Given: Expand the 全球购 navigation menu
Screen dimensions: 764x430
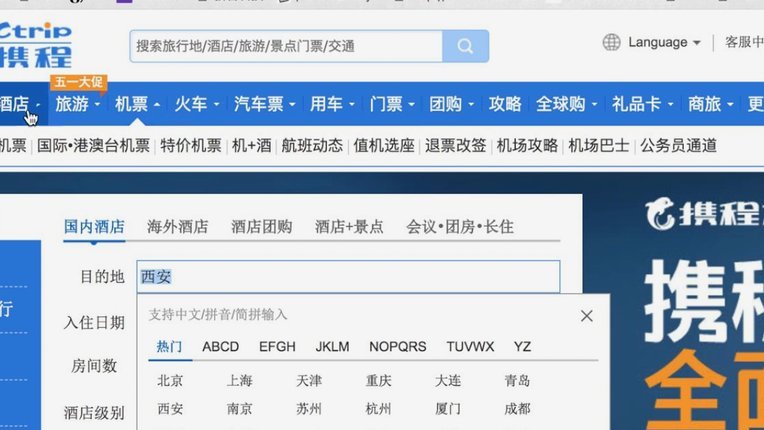Looking at the screenshot, I should pos(567,104).
